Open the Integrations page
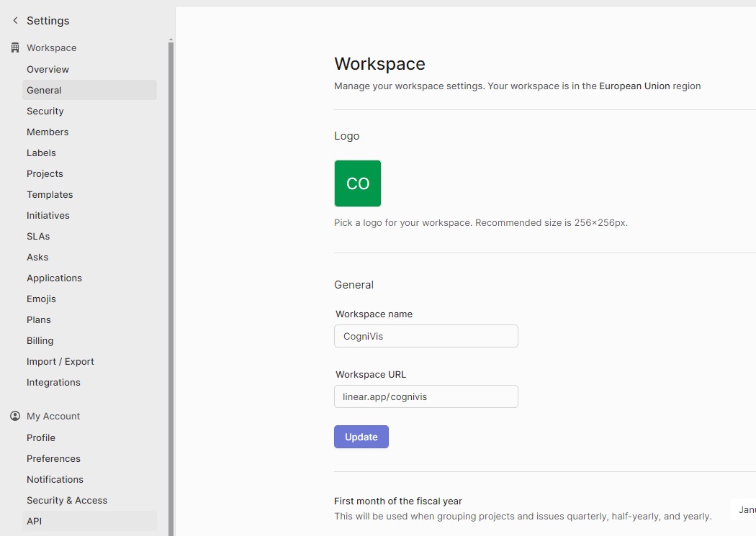This screenshot has width=756, height=536. click(x=53, y=382)
